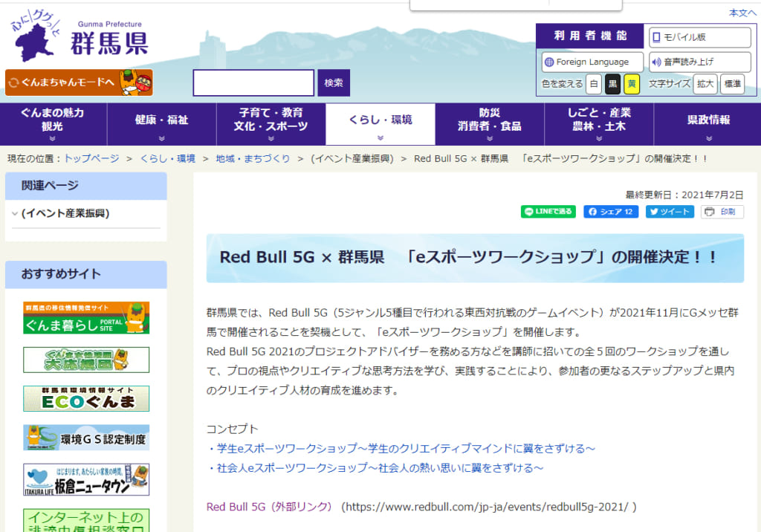Open ECOぐんま environment site banner
Screen dimensions: 761x532
(86, 398)
